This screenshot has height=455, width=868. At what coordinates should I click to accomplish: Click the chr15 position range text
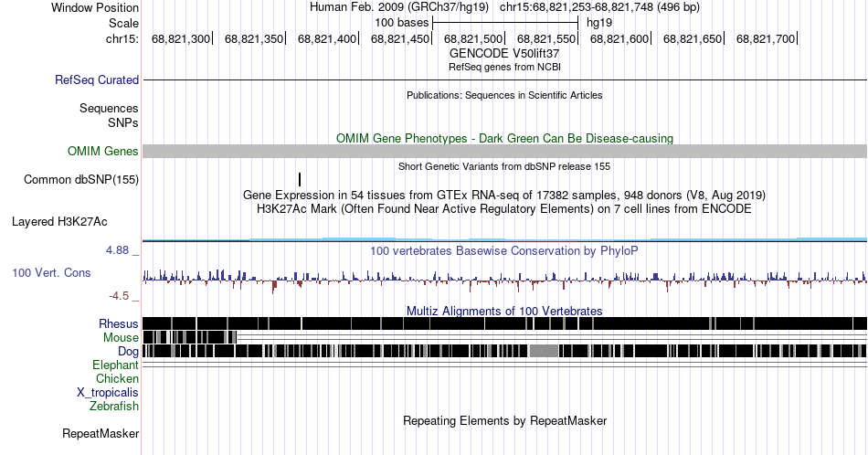point(599,7)
